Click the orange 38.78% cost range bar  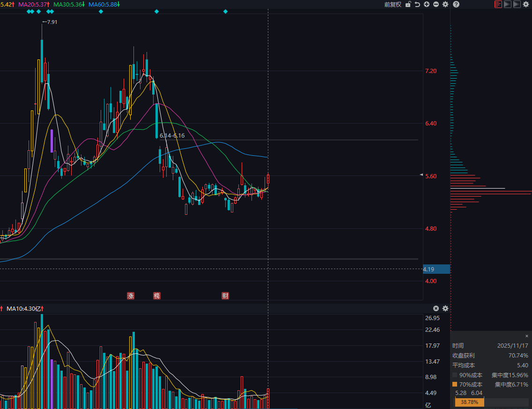click(469, 402)
